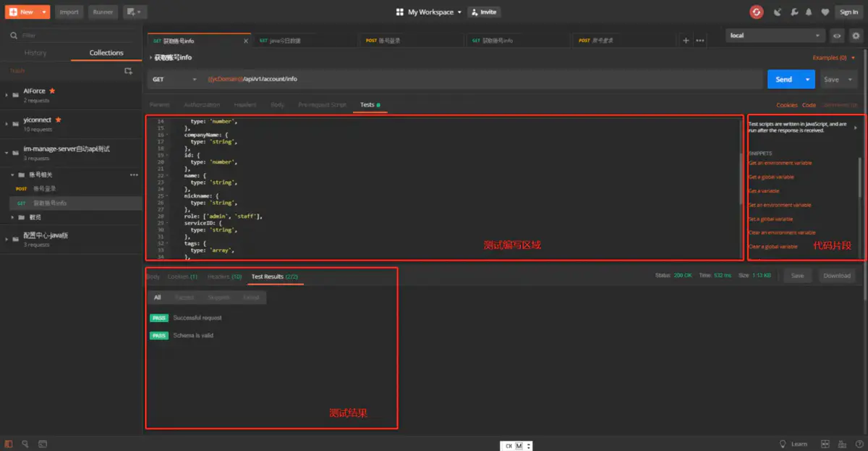Screen dimensions: 868x451
Task: Open the three-dot tab options menu
Action: click(700, 41)
